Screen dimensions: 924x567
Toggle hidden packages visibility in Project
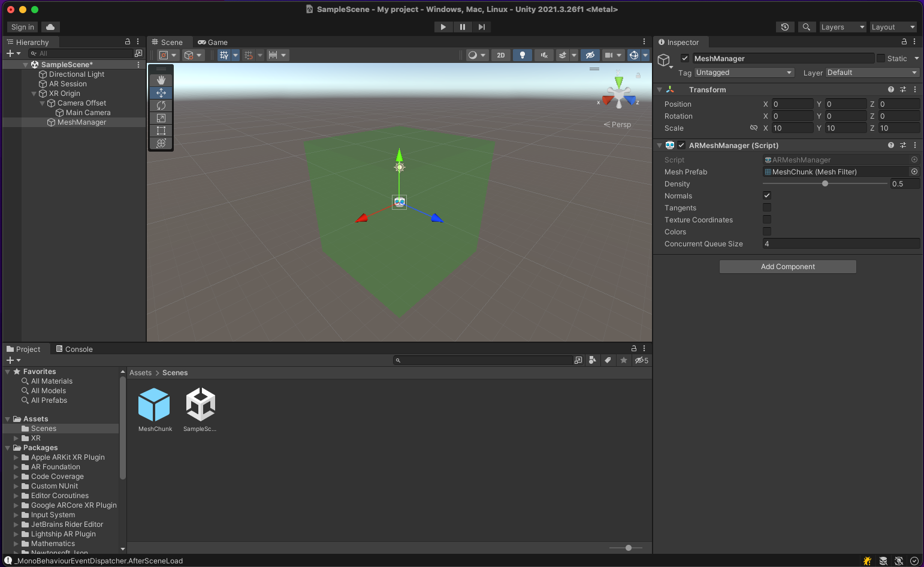point(642,360)
